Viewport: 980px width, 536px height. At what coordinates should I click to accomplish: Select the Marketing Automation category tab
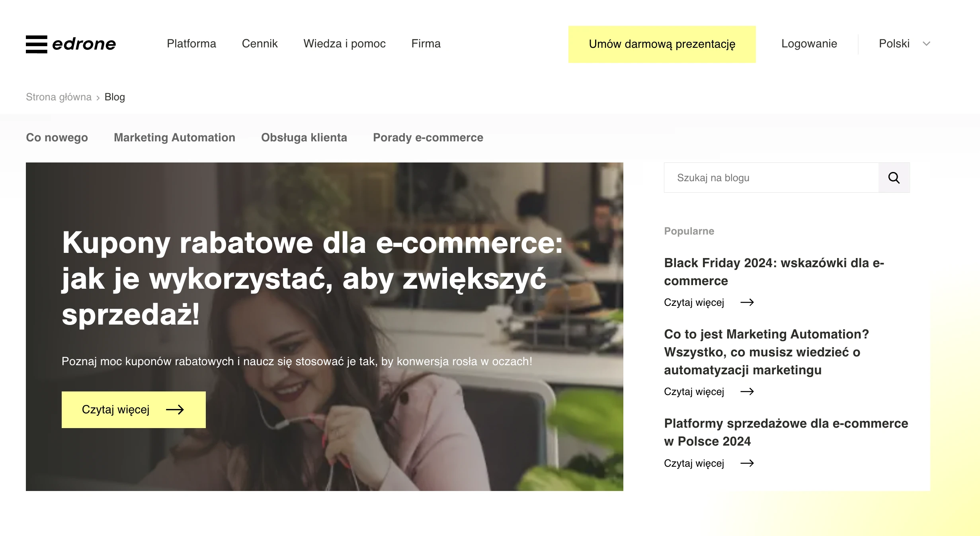click(174, 137)
